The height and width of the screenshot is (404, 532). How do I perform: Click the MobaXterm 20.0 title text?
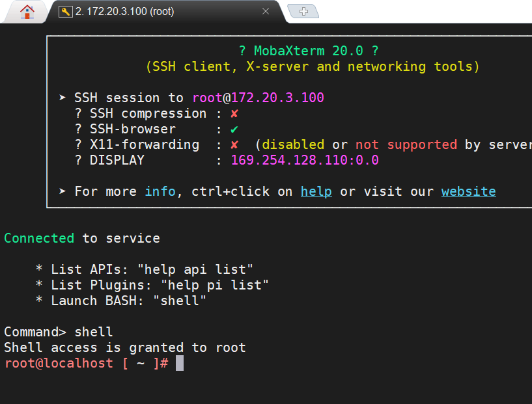coord(309,51)
